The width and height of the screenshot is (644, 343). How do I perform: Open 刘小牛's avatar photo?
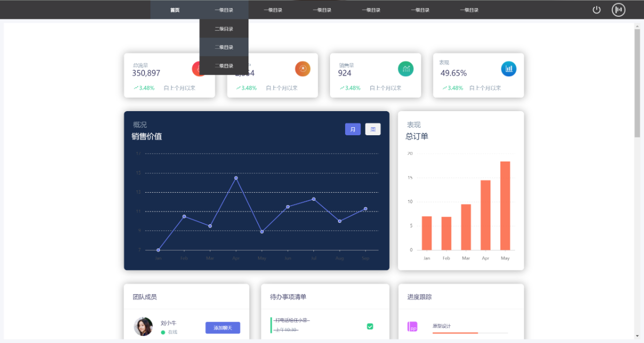(143, 326)
